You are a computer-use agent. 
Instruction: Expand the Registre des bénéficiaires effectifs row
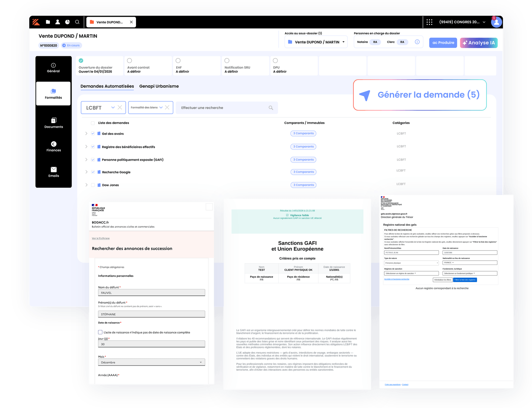86,146
